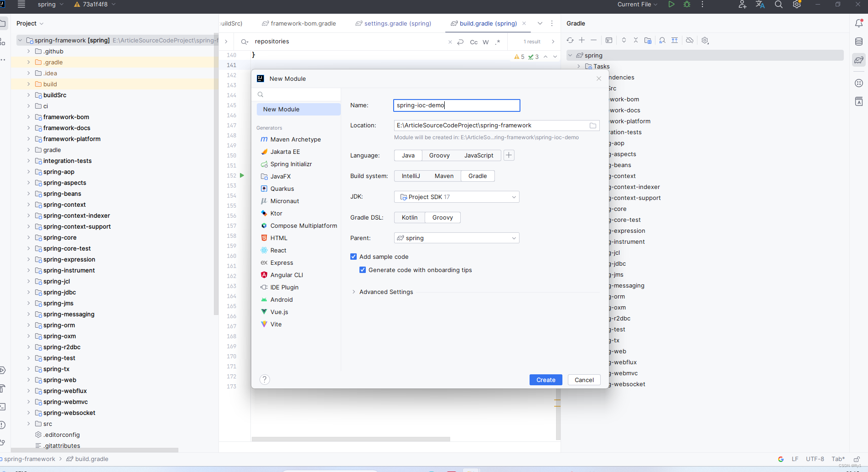The image size is (868, 472).
Task: Uncheck Generate code with onboarding tips
Action: (x=363, y=270)
